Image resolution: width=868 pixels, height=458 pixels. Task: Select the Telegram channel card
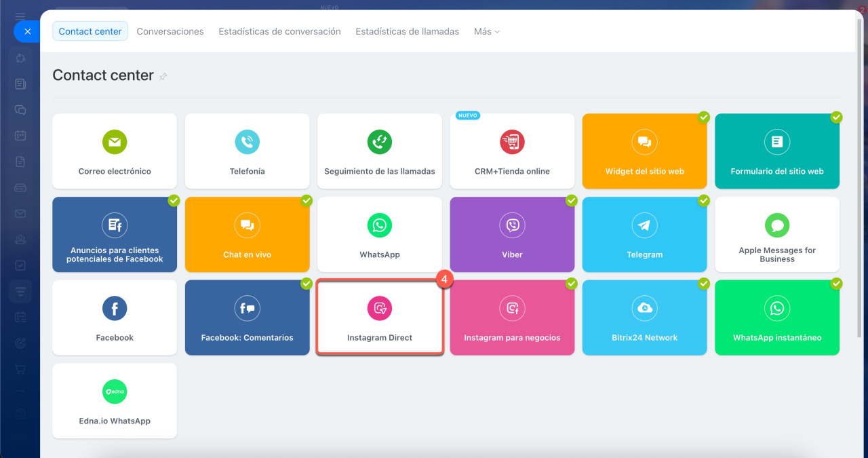coord(645,234)
